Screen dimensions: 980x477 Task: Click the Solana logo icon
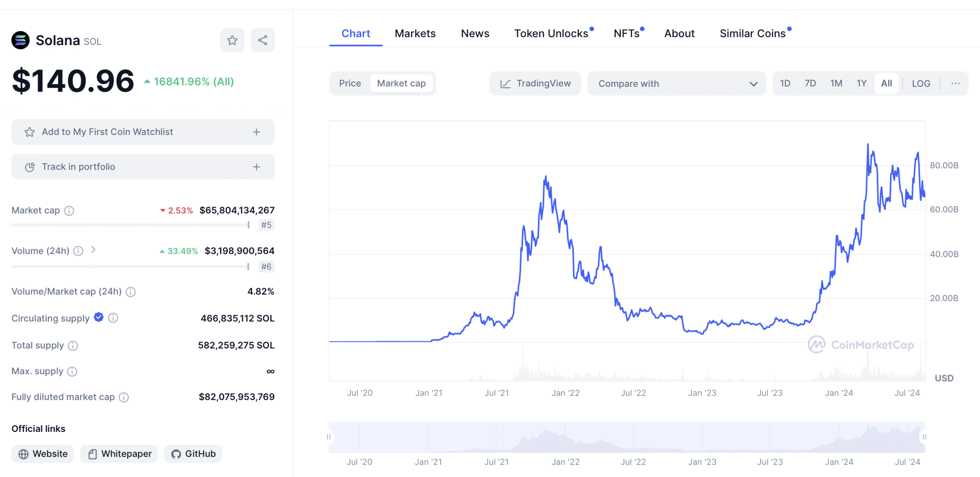20,40
